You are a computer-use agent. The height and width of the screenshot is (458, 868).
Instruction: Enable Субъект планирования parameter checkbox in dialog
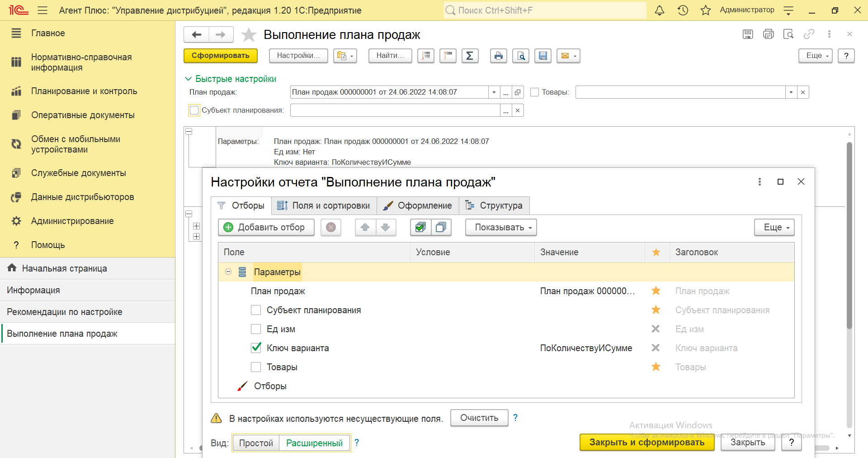(x=256, y=310)
